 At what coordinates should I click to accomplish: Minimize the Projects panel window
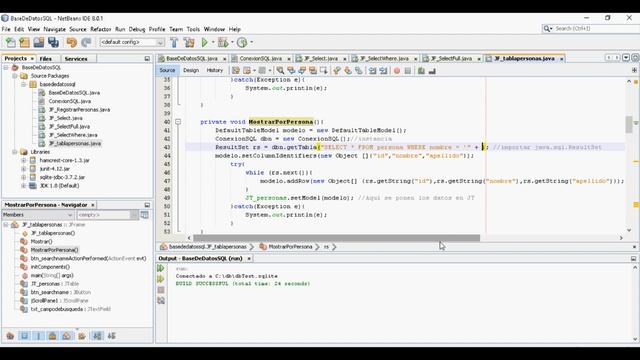coord(147,59)
